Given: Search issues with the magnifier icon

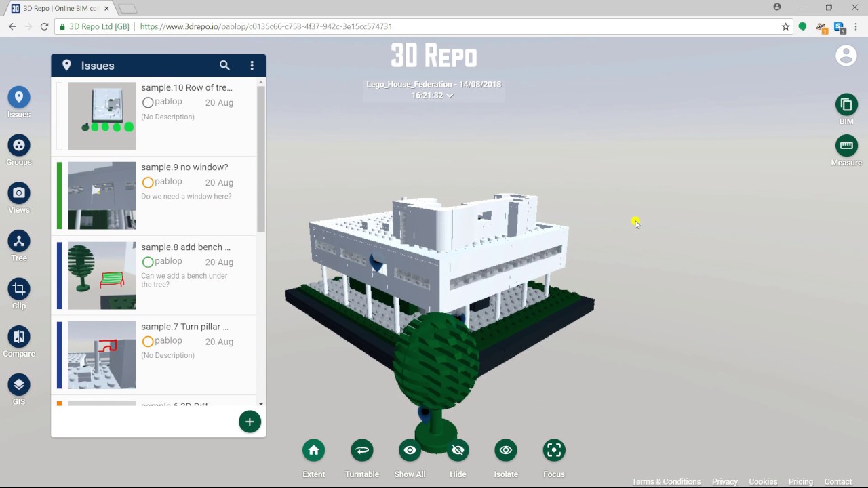Looking at the screenshot, I should click(224, 66).
